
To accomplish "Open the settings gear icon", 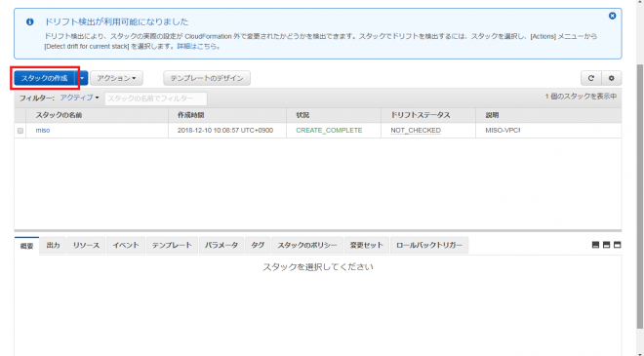I will coord(612,78).
